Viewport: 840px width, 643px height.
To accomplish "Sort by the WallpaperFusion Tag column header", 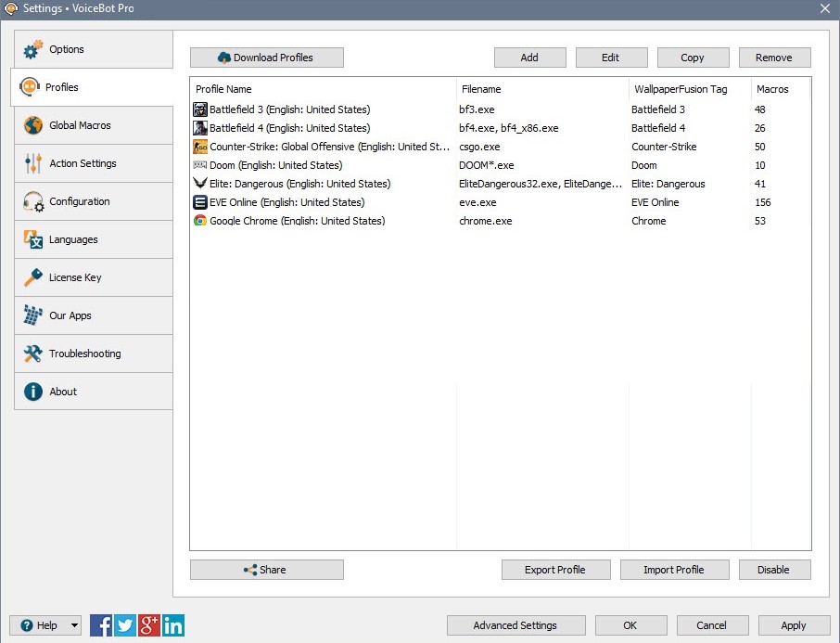I will tap(690, 89).
